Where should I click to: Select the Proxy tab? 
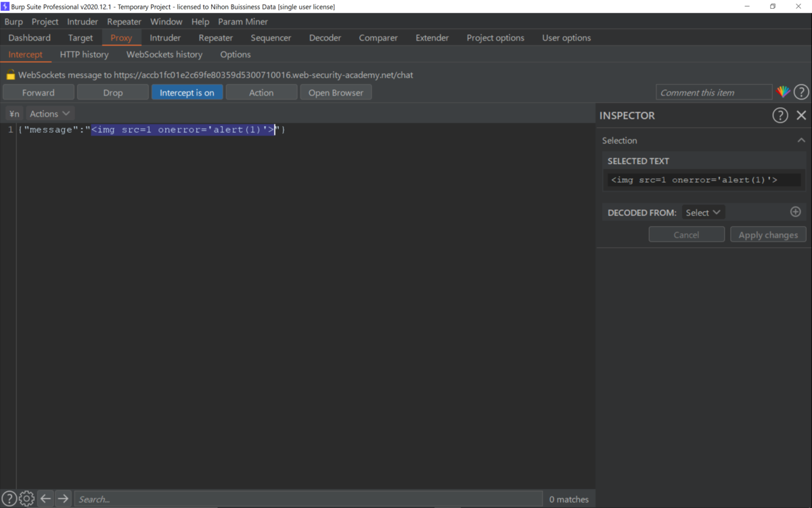point(121,38)
